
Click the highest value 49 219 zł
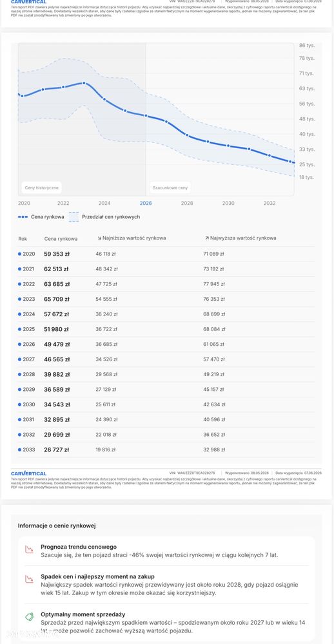coord(214,375)
